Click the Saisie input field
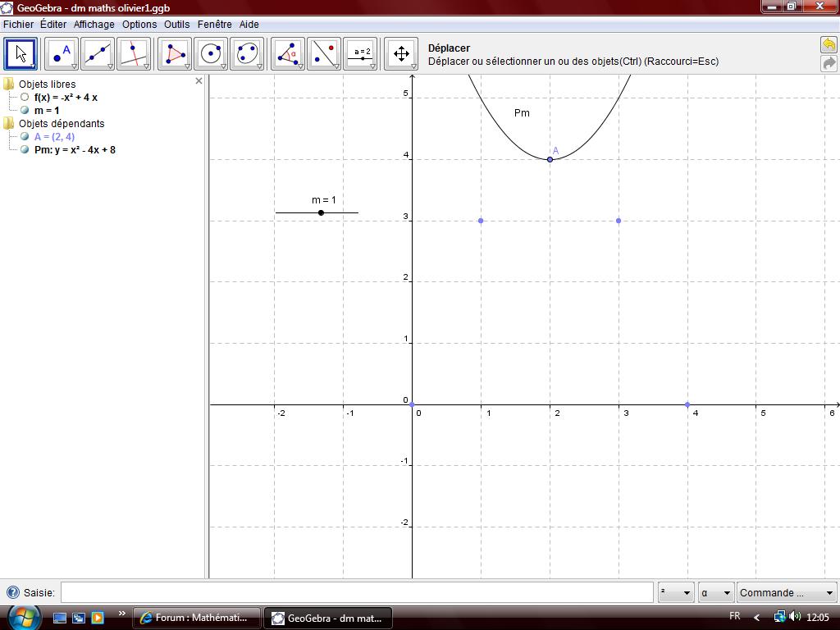Image resolution: width=840 pixels, height=630 pixels. (357, 592)
